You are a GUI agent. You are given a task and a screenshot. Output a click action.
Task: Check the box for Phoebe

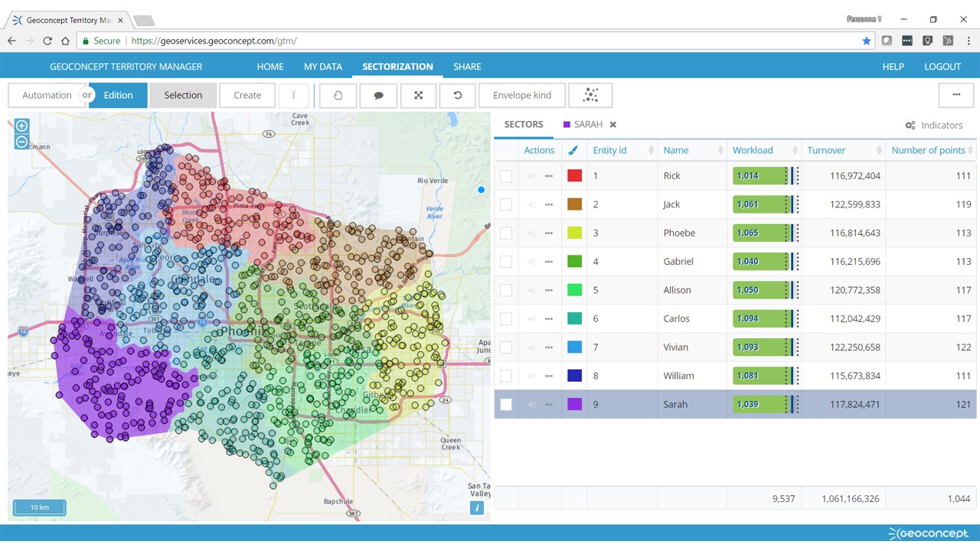pos(506,233)
